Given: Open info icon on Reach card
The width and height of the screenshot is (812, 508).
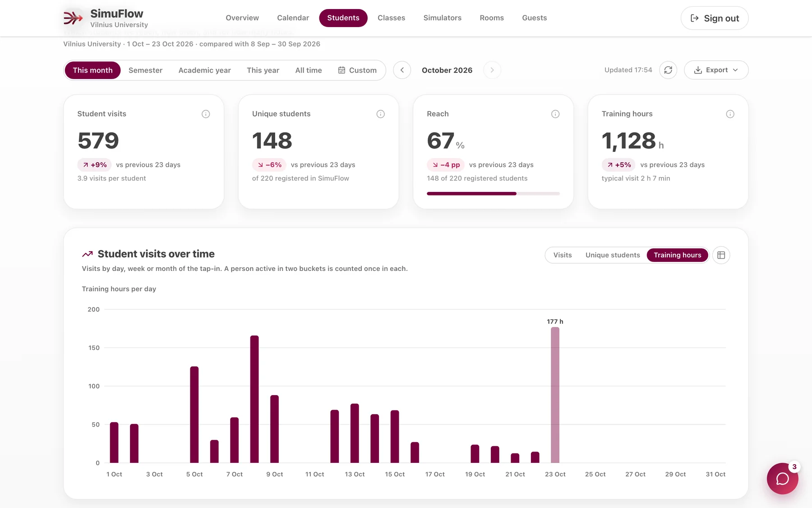Looking at the screenshot, I should [555, 114].
